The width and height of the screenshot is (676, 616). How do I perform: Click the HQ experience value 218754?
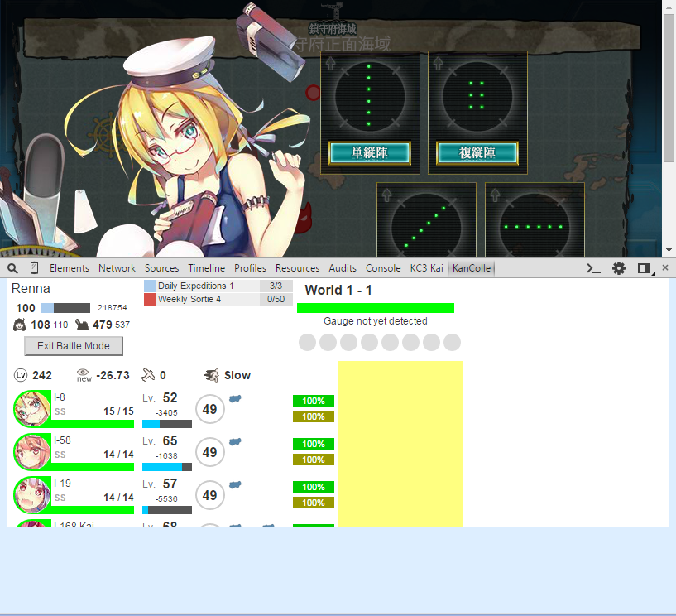(x=112, y=308)
